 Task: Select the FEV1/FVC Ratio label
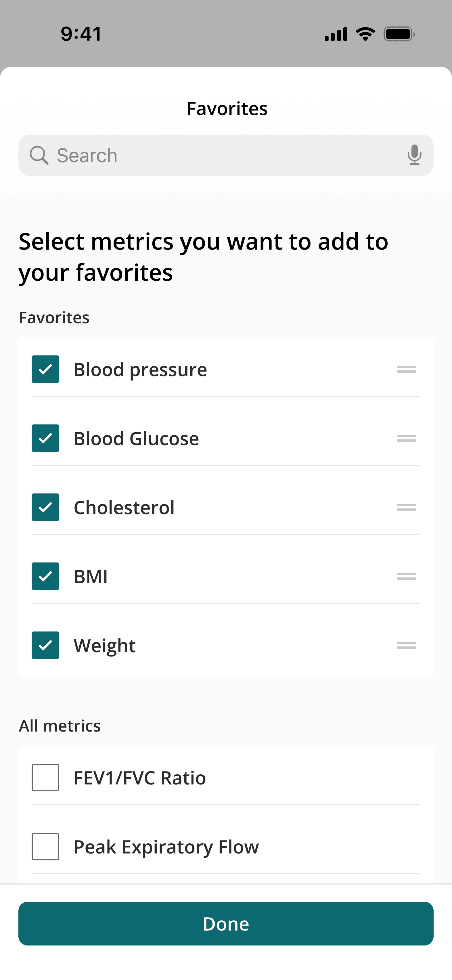click(140, 778)
